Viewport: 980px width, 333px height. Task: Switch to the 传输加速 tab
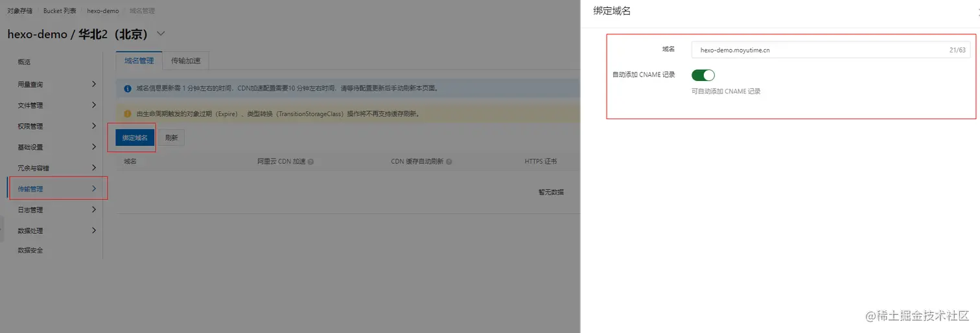186,61
